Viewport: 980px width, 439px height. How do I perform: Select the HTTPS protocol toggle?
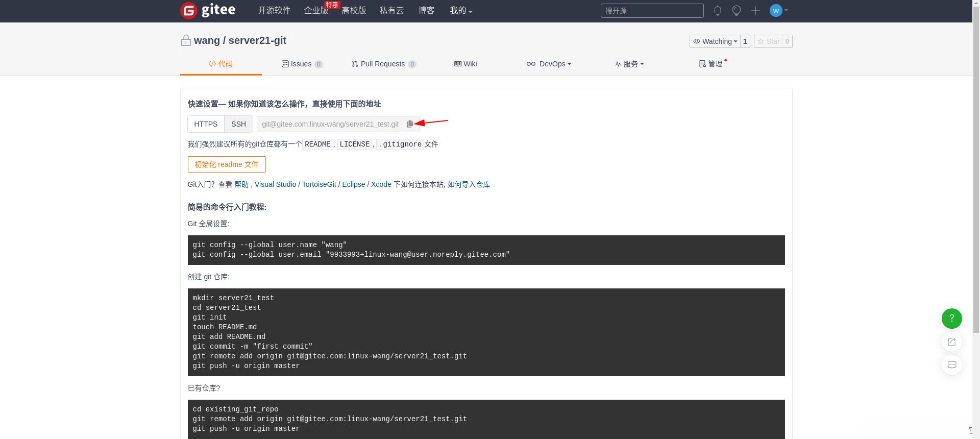point(206,124)
